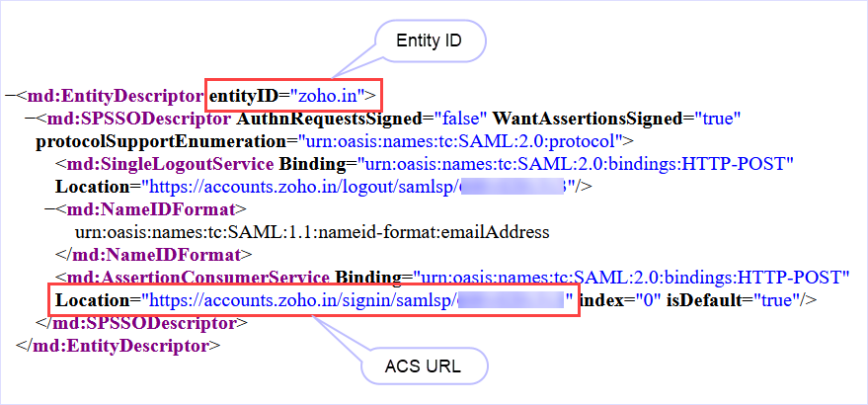Click the index attribute value 0
The height and width of the screenshot is (405, 868).
[648, 299]
